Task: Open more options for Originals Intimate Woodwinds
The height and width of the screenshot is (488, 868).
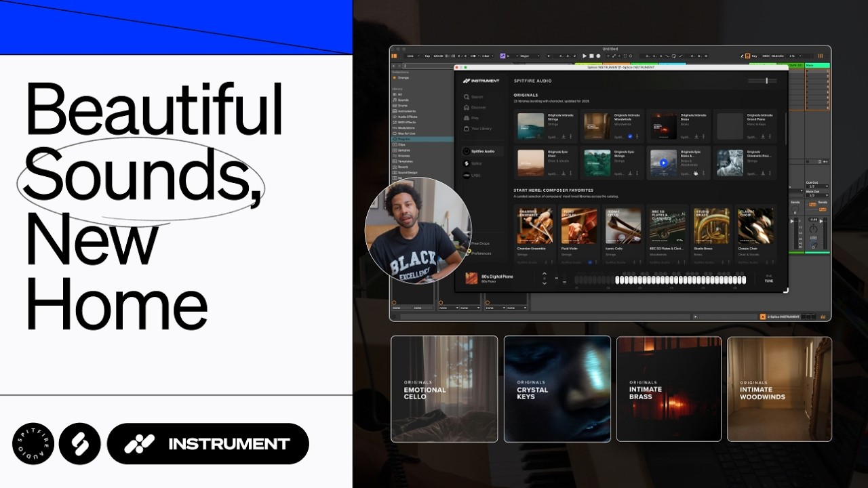Action: [x=637, y=136]
